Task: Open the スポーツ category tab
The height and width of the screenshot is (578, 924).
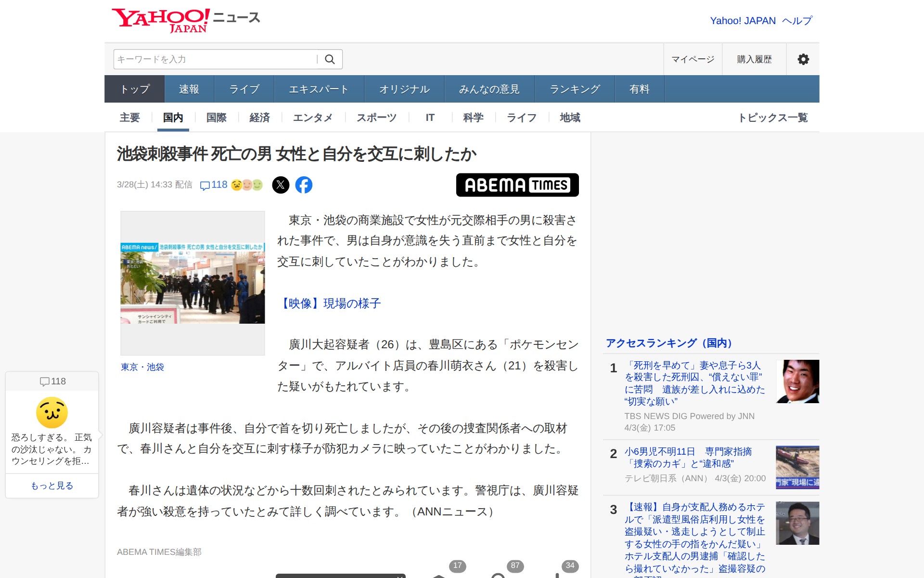Action: click(x=376, y=118)
